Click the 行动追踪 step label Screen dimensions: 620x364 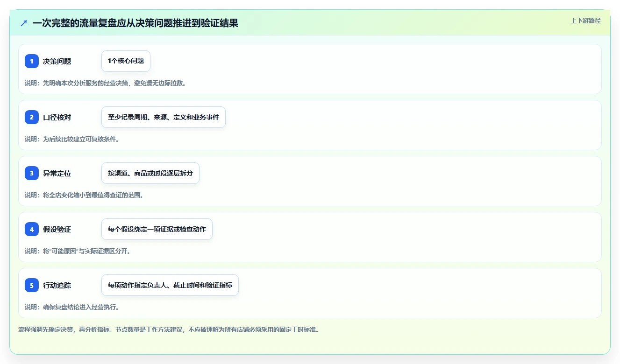click(57, 285)
